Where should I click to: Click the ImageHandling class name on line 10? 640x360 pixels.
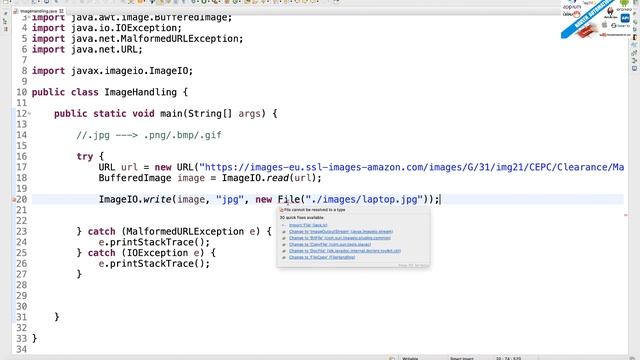pos(140,92)
